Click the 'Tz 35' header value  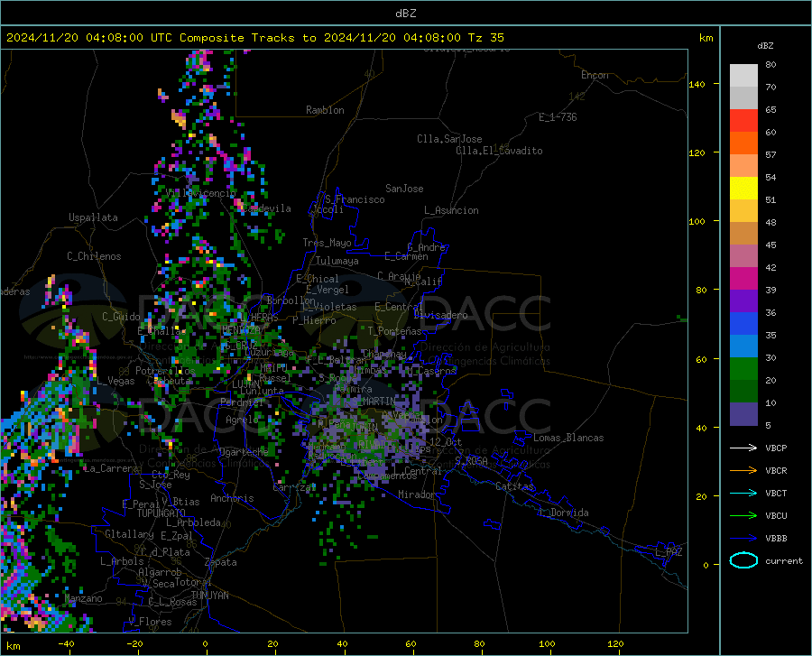pos(486,38)
